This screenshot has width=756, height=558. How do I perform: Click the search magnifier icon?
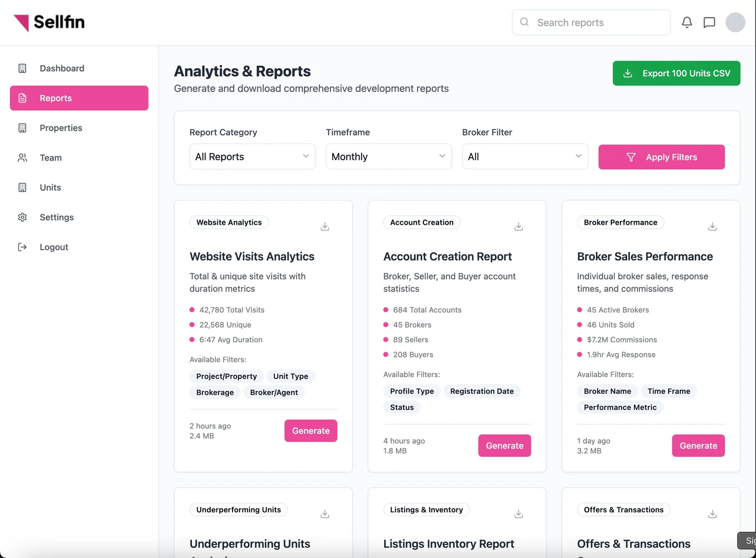tap(524, 22)
